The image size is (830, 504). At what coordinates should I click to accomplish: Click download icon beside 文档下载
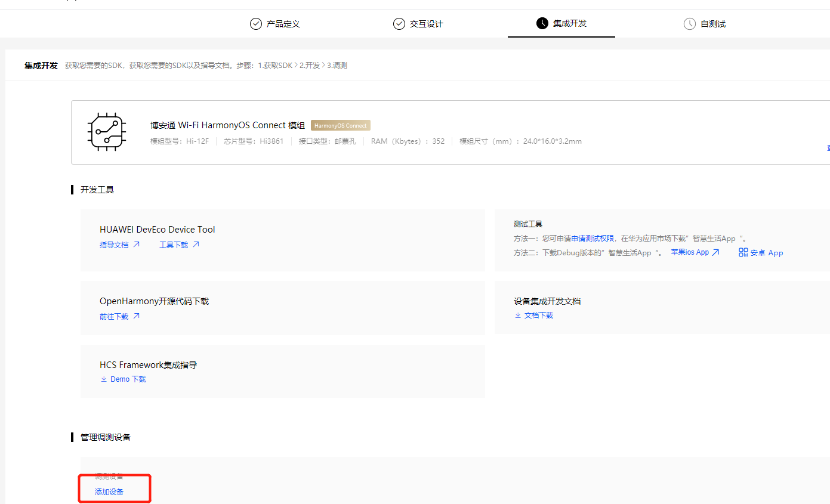[x=518, y=315]
